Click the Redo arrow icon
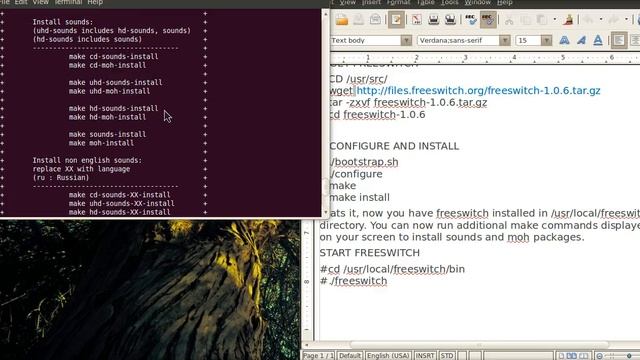Screen dimensions: 640x360 click(x=613, y=20)
